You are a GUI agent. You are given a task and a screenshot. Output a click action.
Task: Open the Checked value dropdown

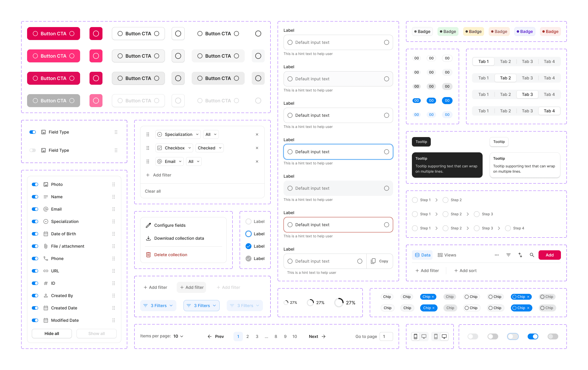(x=209, y=148)
